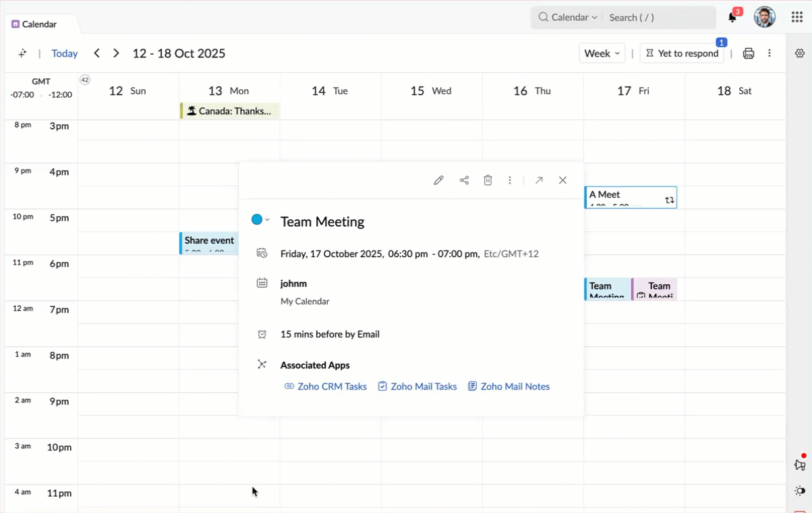Open the event more options menu
Viewport: 812px width, 513px height.
510,180
